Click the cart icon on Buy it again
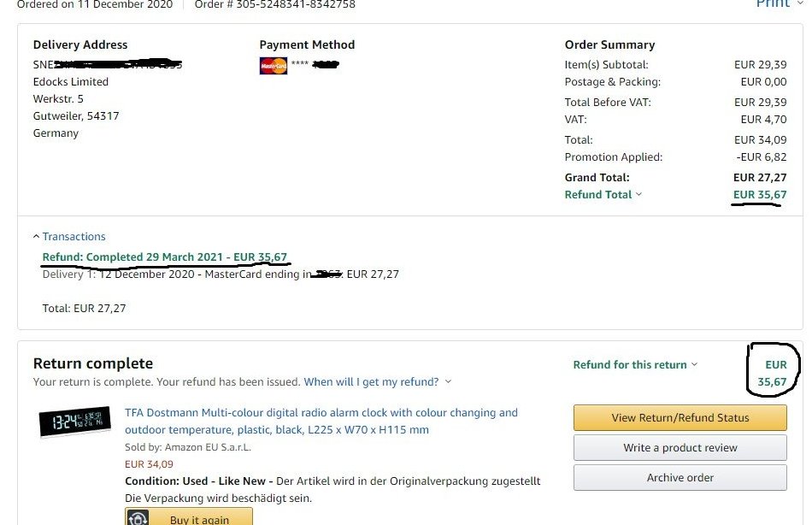 138,518
